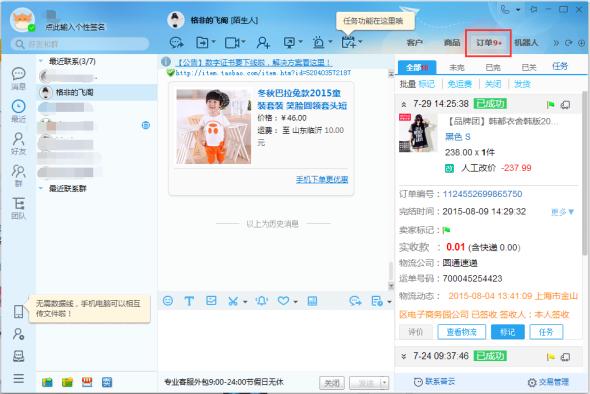Click the 关闭 button below chat input
This screenshot has width=590, height=394.
[x=331, y=383]
